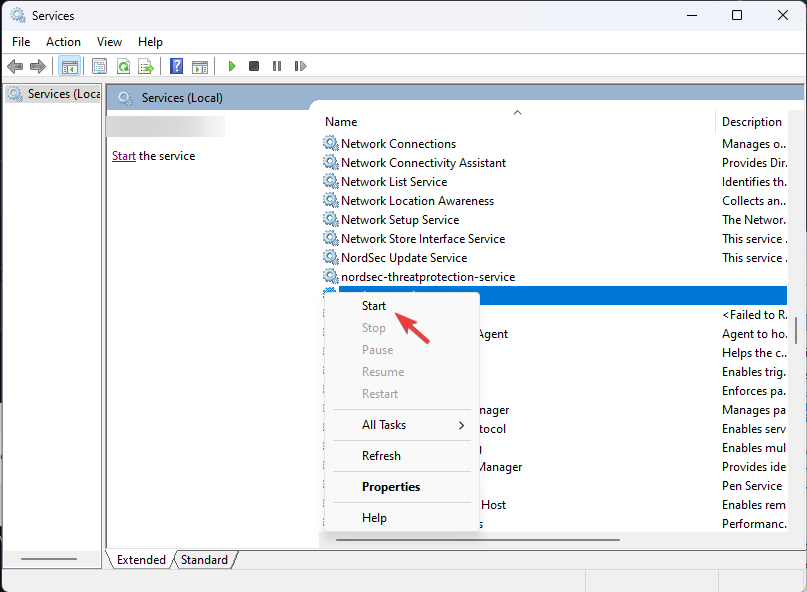807x592 pixels.
Task: Click the Pause Service toolbar icon
Action: pos(277,66)
